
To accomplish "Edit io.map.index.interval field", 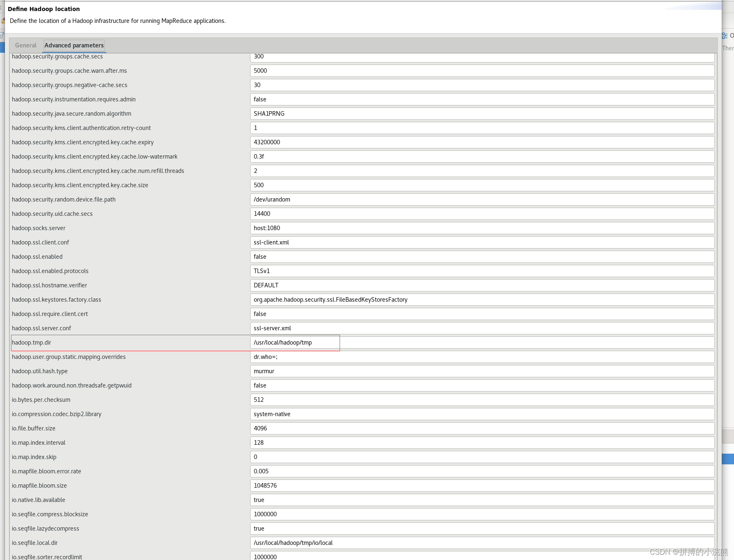I will point(482,443).
